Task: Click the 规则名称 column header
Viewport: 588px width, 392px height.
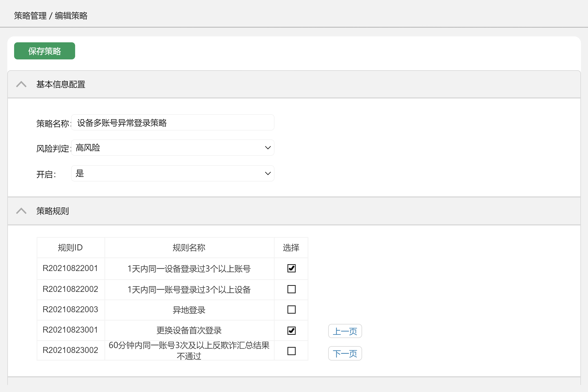Action: click(189, 248)
